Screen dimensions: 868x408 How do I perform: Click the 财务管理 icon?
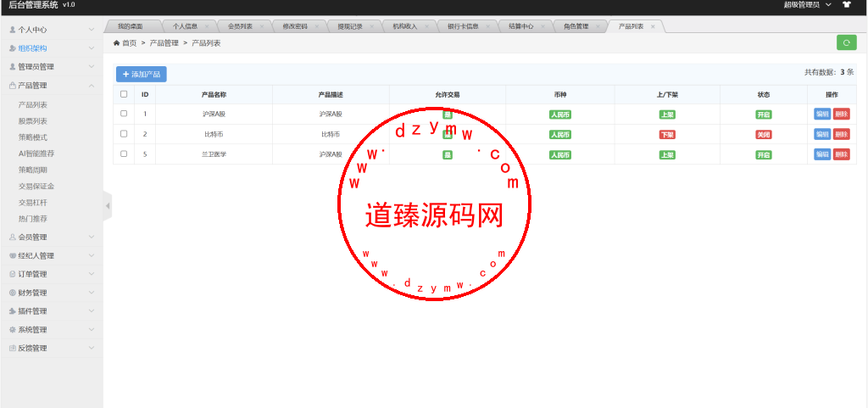point(13,293)
